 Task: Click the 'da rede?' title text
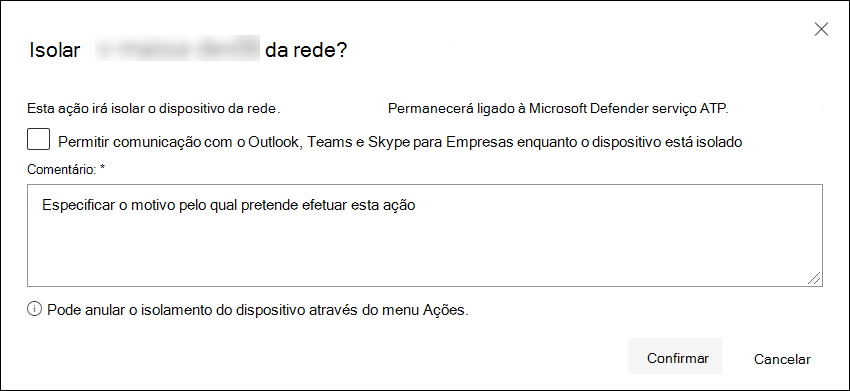(x=306, y=50)
